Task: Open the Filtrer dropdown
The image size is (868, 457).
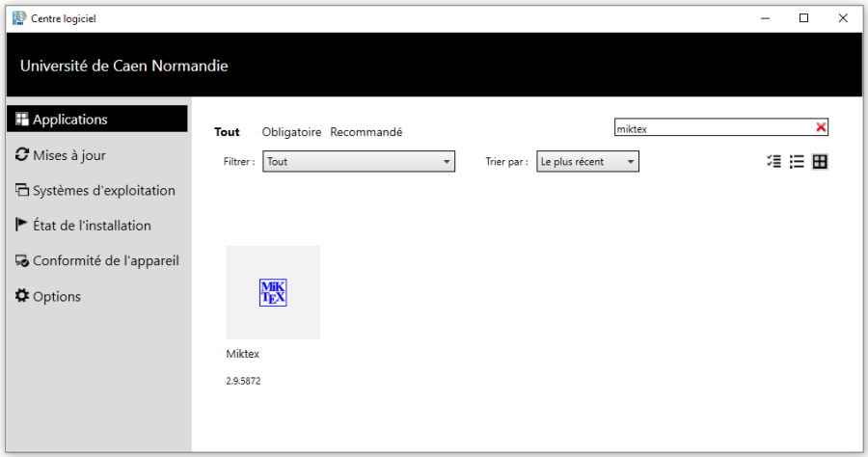Action: 358,162
